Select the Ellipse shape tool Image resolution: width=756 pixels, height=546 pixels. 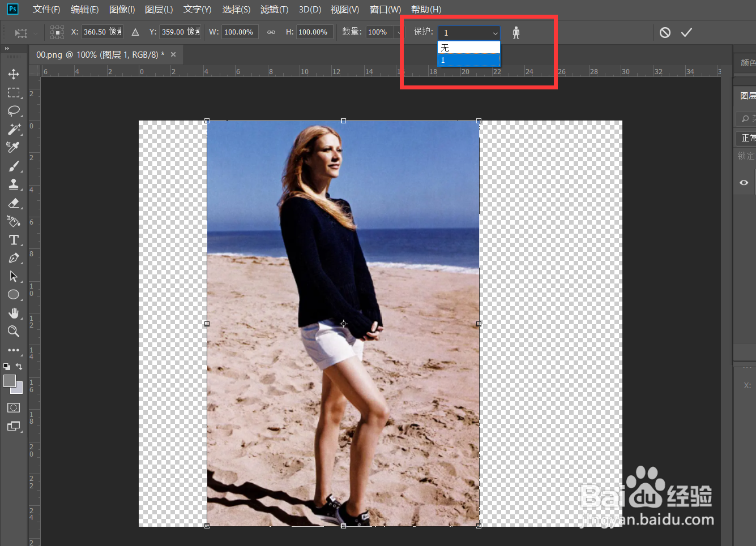pyautogui.click(x=14, y=295)
